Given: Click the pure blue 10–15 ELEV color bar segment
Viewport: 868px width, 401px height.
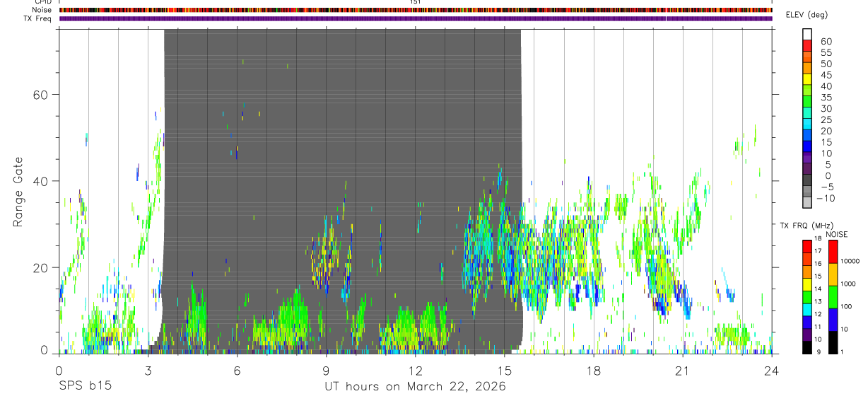Looking at the screenshot, I should coord(808,146).
